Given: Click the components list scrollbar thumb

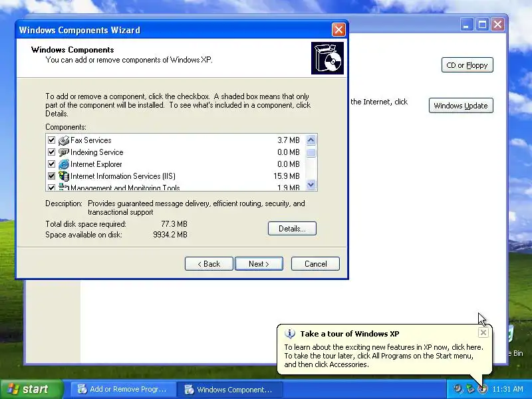Looking at the screenshot, I should coord(311,153).
